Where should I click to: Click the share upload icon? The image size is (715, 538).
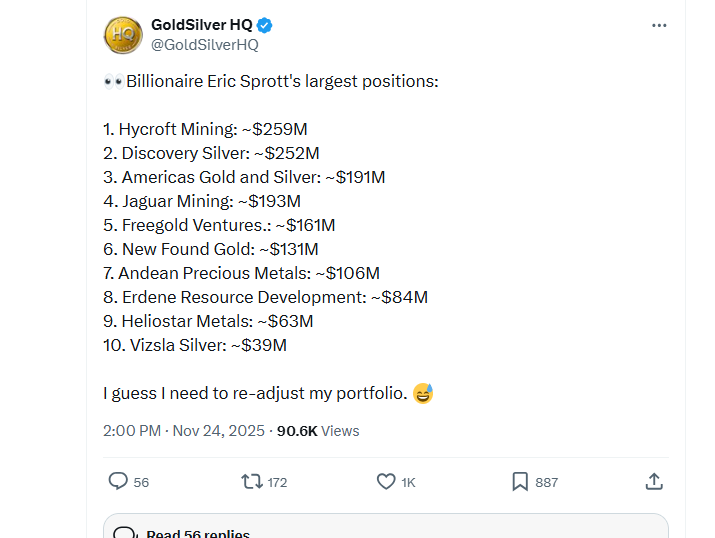(x=654, y=481)
